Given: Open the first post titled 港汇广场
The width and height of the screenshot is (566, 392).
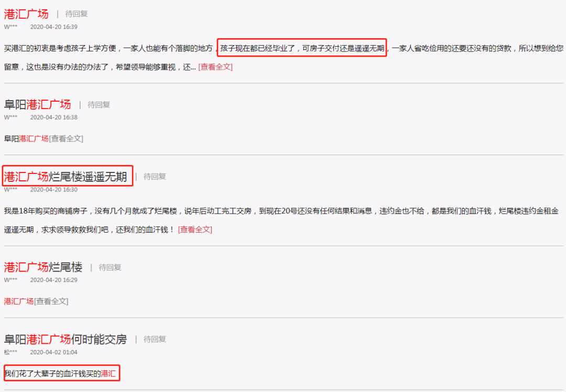Looking at the screenshot, I should click(x=26, y=14).
